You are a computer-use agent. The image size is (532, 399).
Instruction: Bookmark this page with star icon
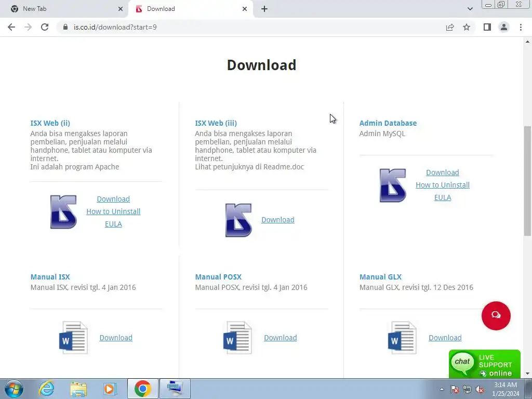(x=467, y=27)
